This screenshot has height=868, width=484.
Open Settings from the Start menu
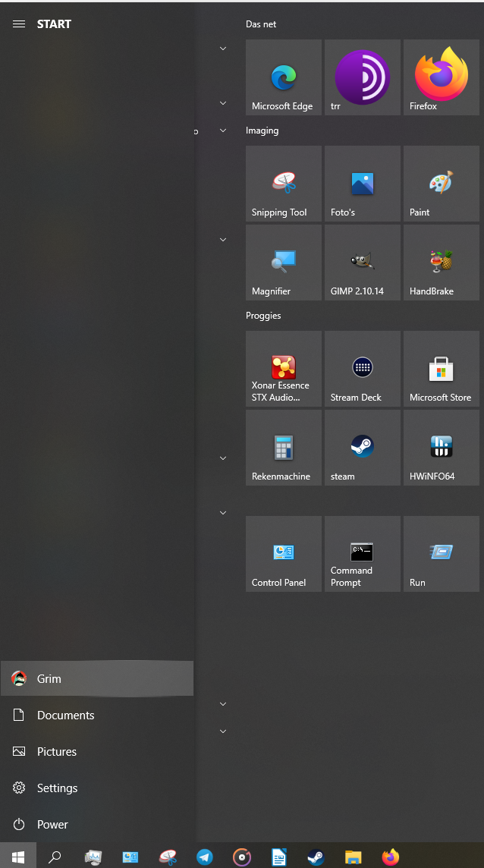(97, 788)
